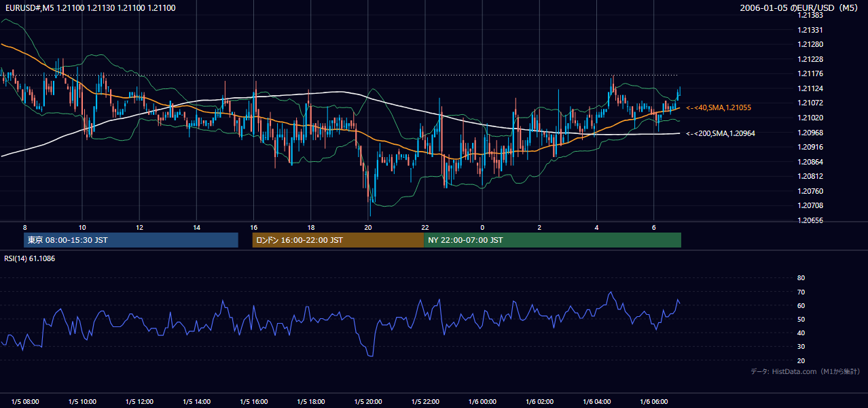The height and width of the screenshot is (408, 868).
Task: Click RSI scale value 40
Action: (801, 333)
